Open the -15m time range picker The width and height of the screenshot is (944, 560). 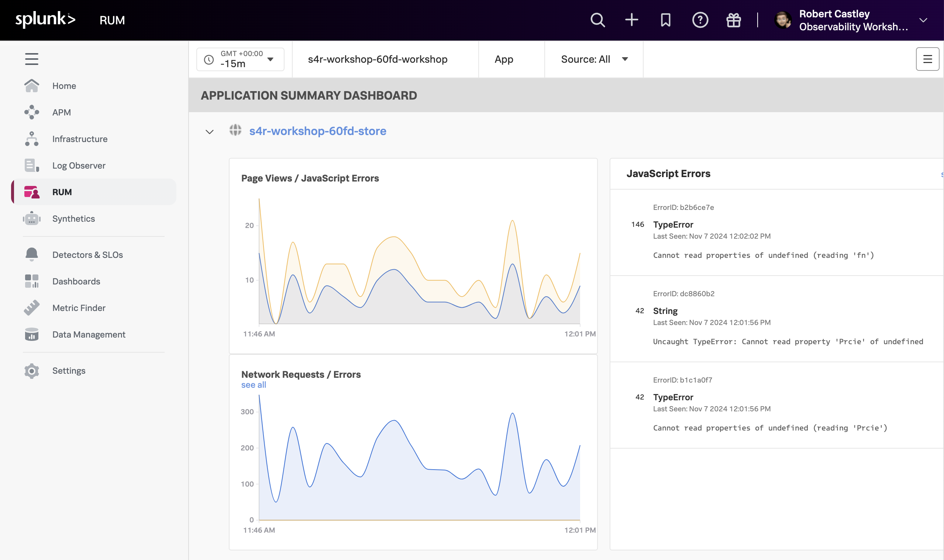[x=240, y=59]
